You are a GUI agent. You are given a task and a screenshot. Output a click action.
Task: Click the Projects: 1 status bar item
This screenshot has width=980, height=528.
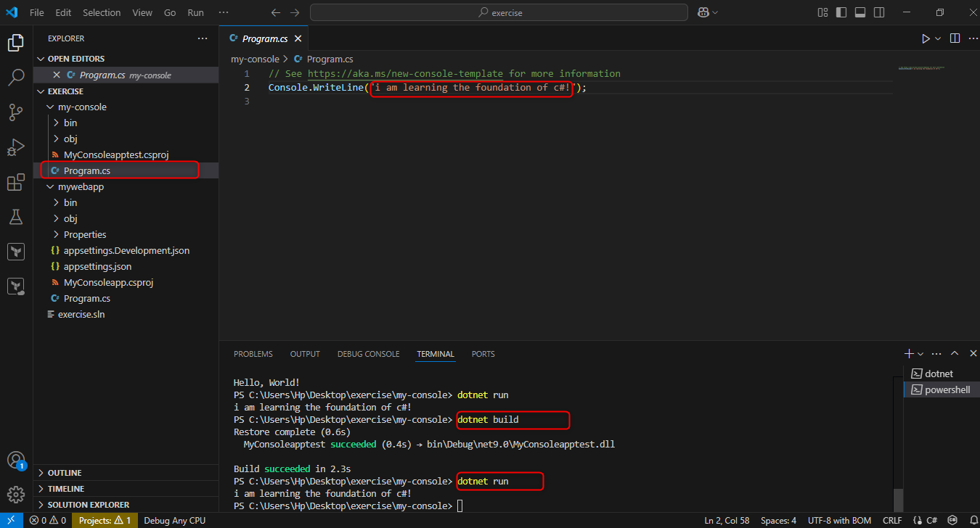(105, 520)
